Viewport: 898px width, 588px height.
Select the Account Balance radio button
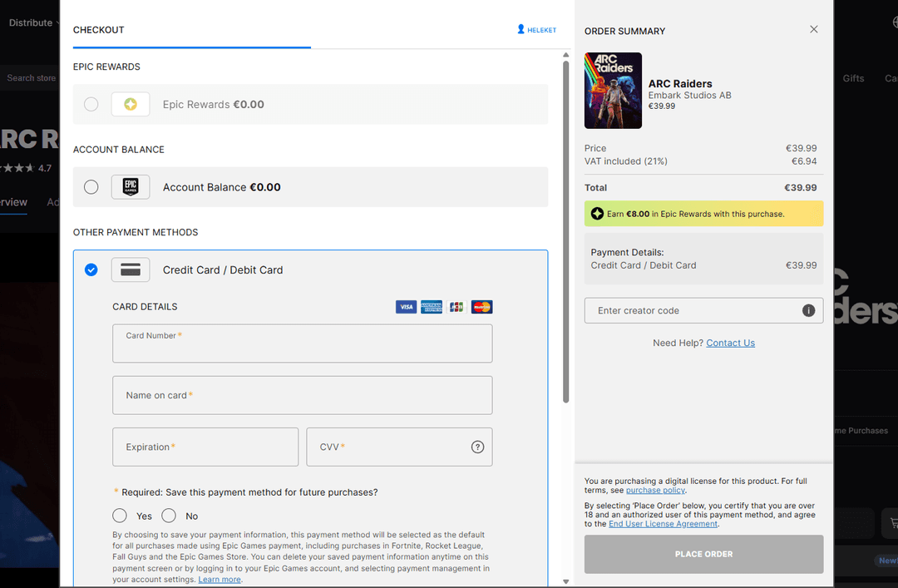pyautogui.click(x=91, y=187)
